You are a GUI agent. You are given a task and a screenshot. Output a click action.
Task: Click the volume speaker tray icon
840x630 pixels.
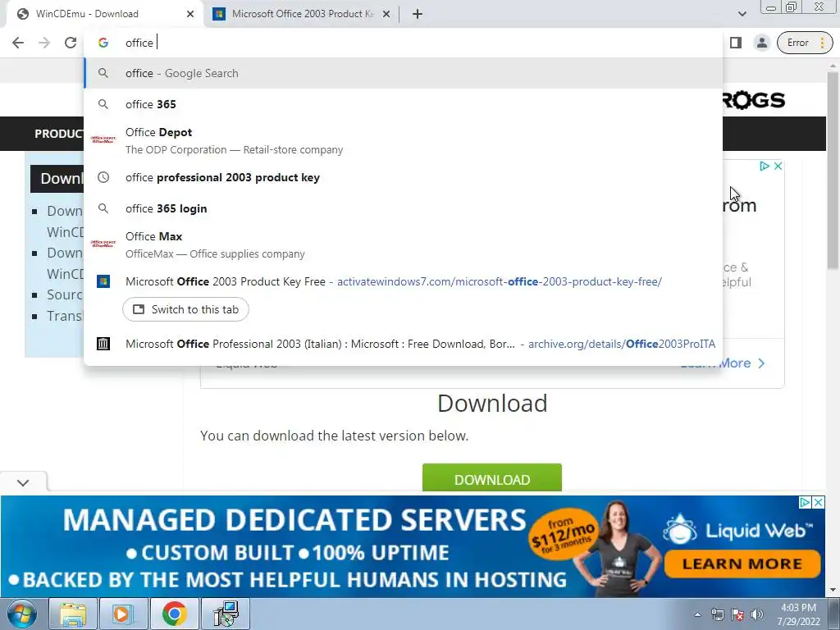coord(757,614)
